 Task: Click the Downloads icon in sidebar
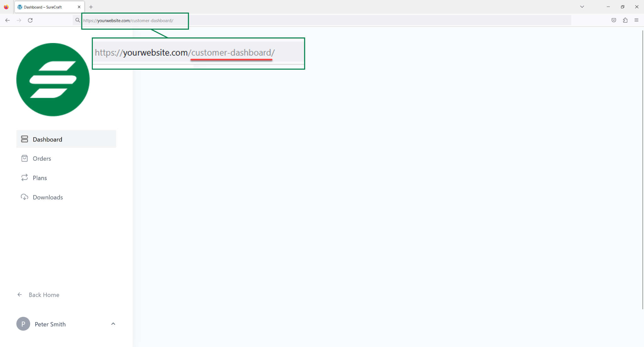click(x=24, y=196)
